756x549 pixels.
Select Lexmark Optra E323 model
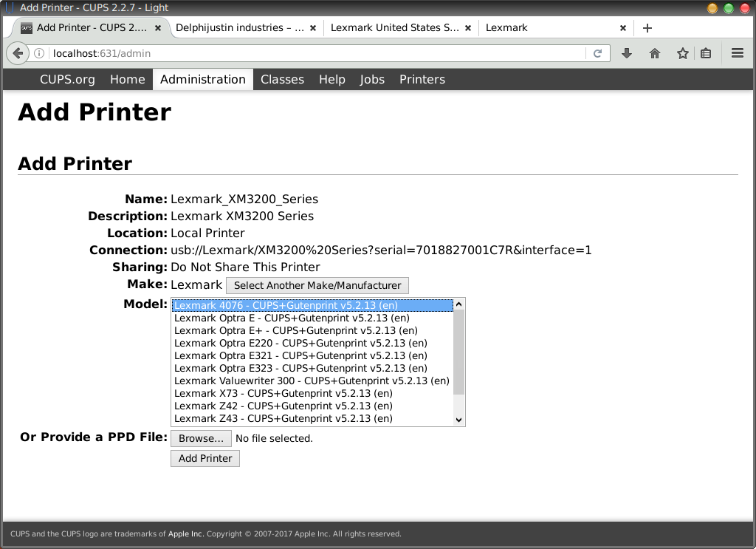[312, 368]
